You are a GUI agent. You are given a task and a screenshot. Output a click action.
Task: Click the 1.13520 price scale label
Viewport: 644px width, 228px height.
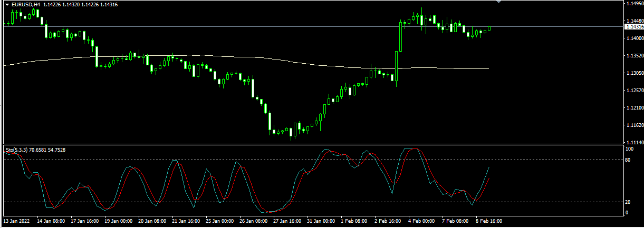[x=634, y=56]
